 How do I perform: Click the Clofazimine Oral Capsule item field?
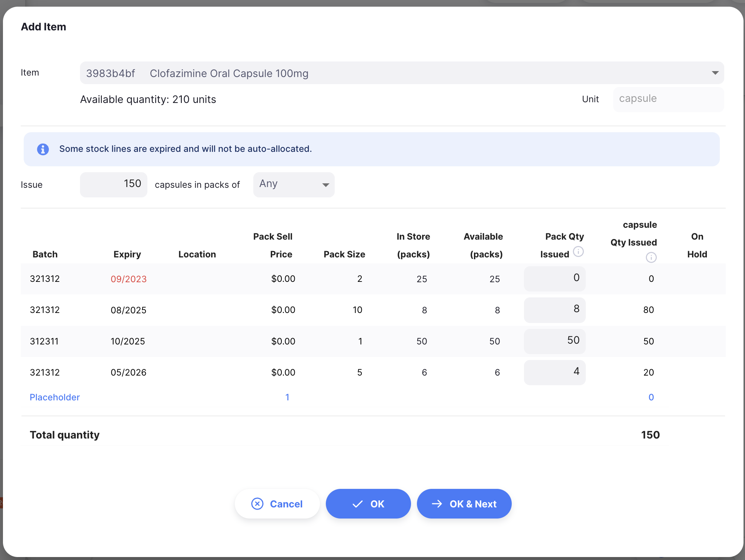point(402,73)
